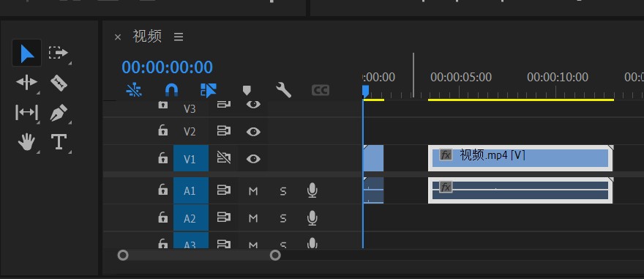The image size is (644, 279).
Task: Toggle A1 track lock
Action: [x=163, y=190]
